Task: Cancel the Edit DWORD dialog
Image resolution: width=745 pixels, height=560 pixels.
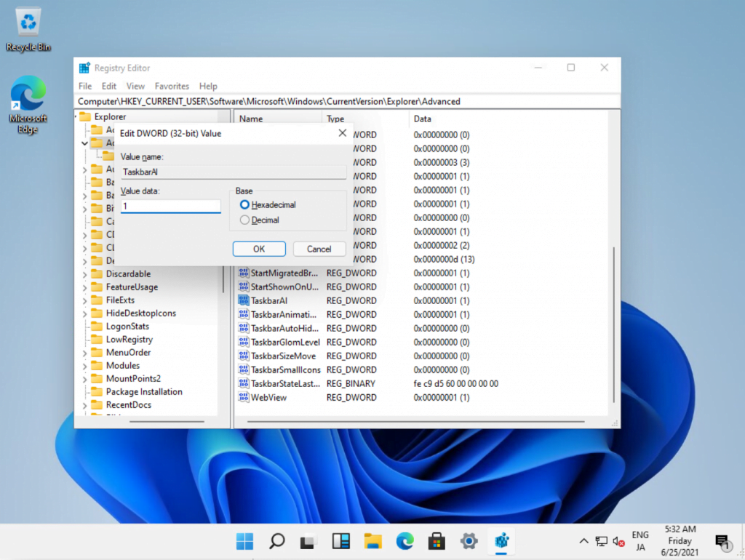Action: tap(319, 249)
